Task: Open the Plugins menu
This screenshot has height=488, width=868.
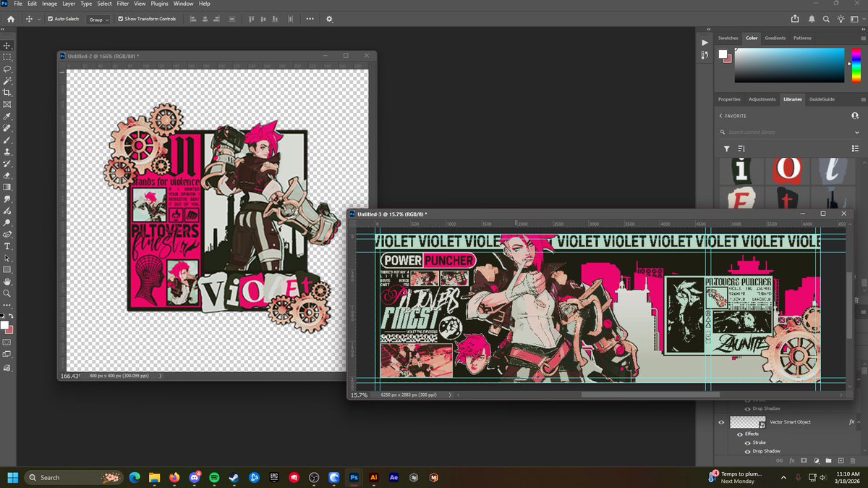Action: (x=159, y=4)
